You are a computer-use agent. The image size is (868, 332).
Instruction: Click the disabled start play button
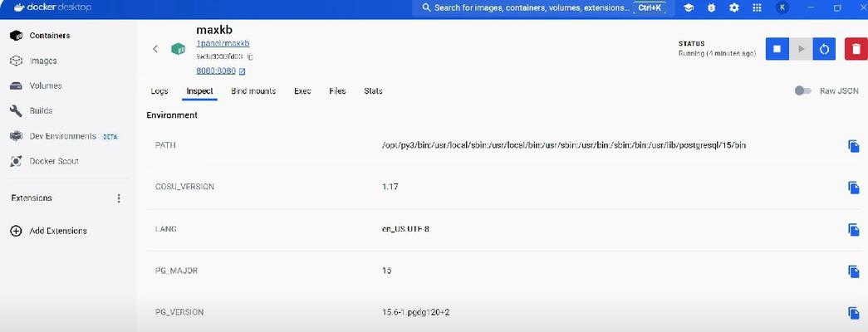pyautogui.click(x=801, y=49)
